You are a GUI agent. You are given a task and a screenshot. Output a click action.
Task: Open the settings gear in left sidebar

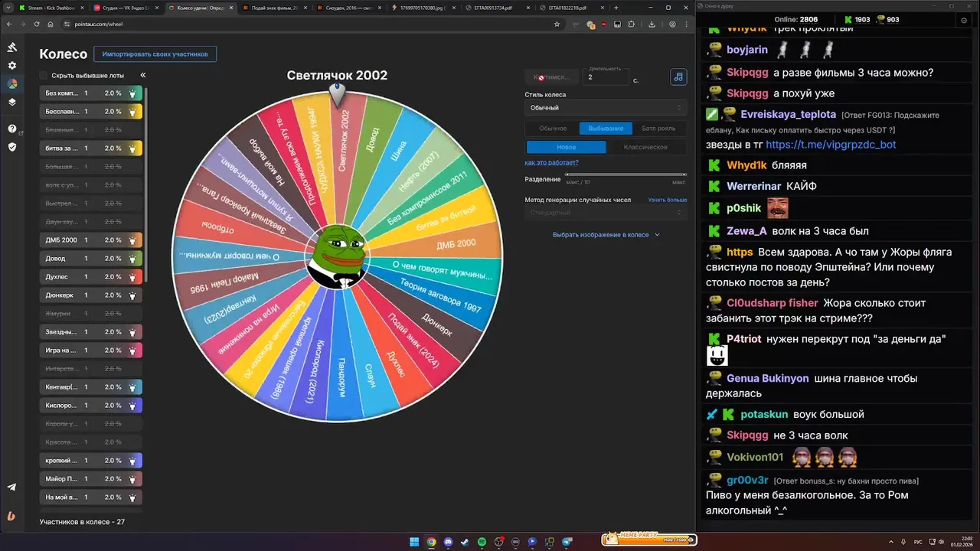point(11,66)
